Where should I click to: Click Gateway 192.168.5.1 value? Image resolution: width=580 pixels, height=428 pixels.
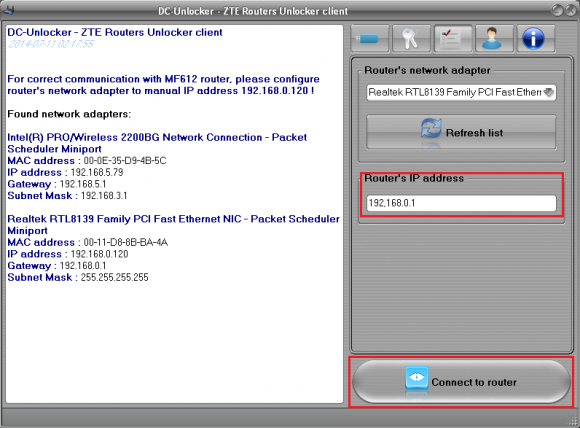pyautogui.click(x=83, y=184)
